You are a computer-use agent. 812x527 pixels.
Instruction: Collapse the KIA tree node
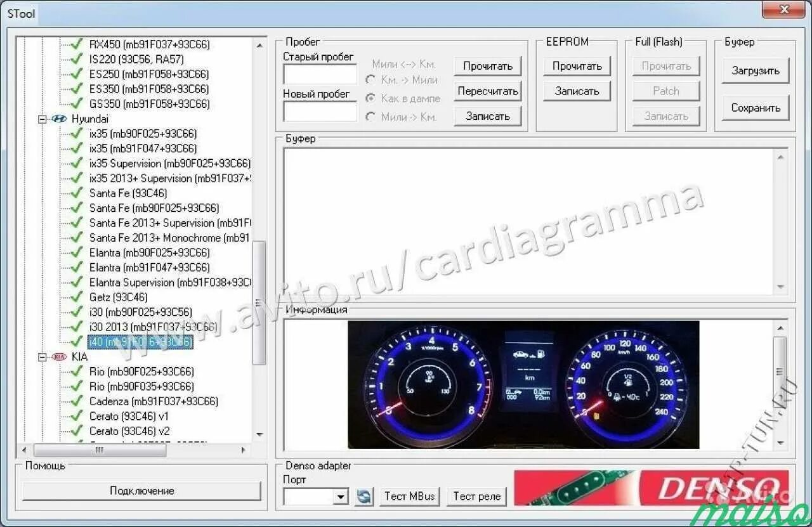click(x=43, y=357)
